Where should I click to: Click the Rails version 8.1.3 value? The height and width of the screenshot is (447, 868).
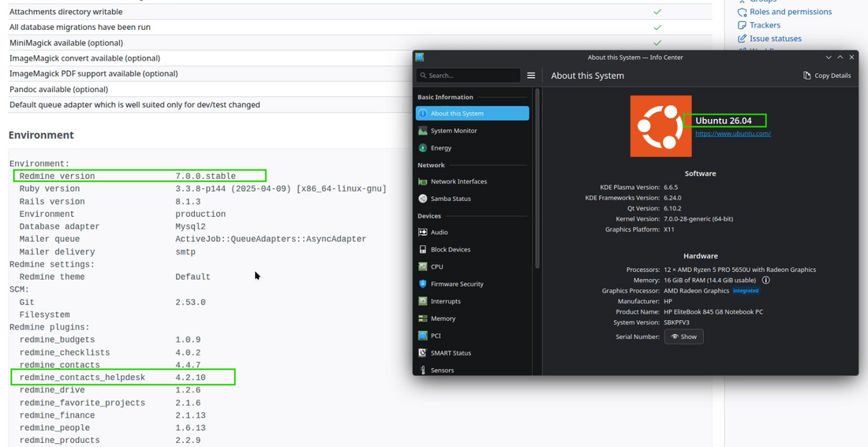click(x=188, y=201)
